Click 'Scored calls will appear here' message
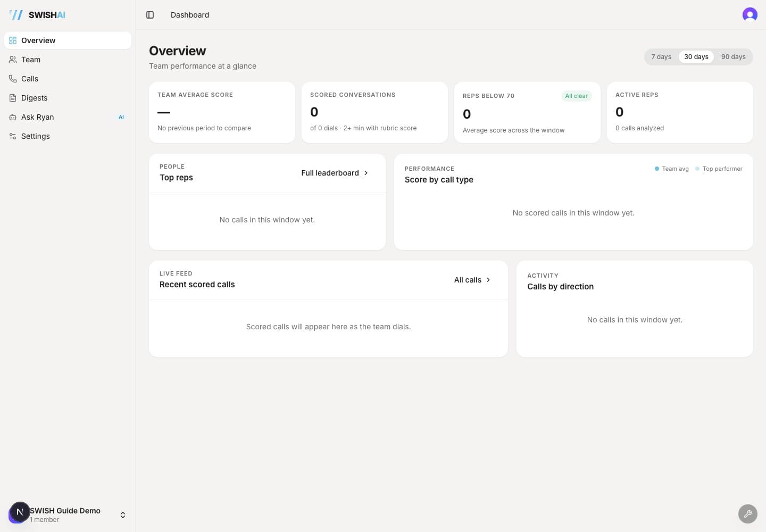The width and height of the screenshot is (766, 532). pyautogui.click(x=328, y=327)
